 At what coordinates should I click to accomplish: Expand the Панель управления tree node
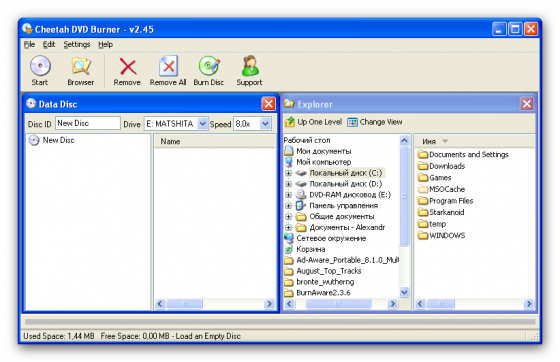click(288, 206)
